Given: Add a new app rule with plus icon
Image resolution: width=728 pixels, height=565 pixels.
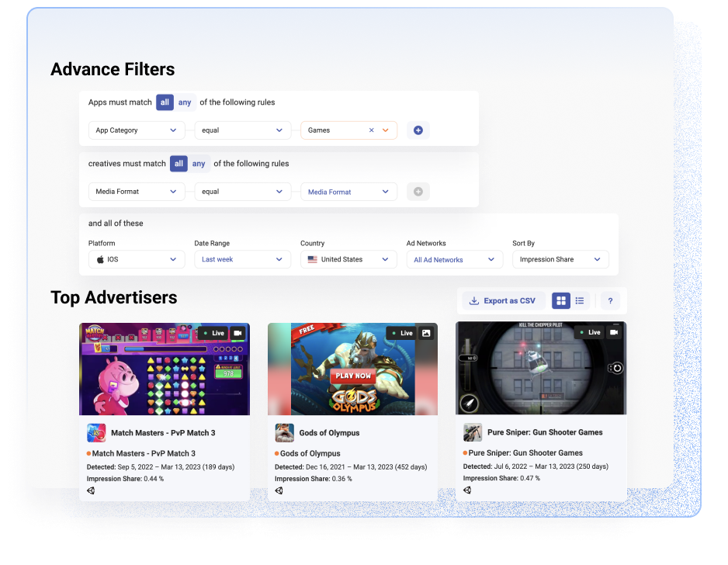Looking at the screenshot, I should coord(418,130).
